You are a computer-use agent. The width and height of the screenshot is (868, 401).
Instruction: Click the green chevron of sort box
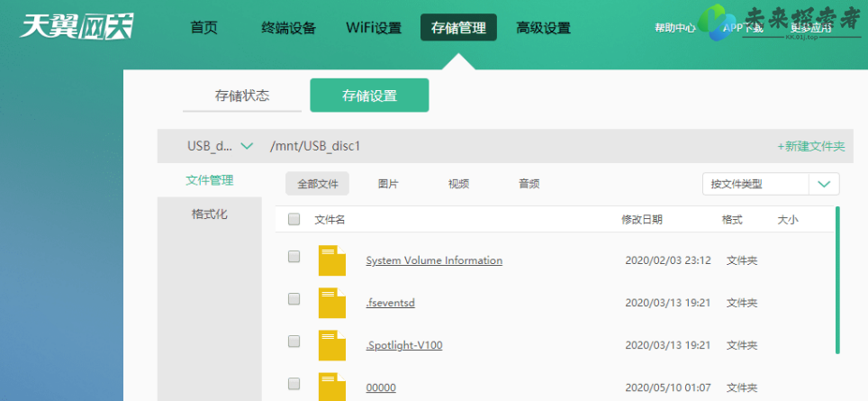[824, 184]
